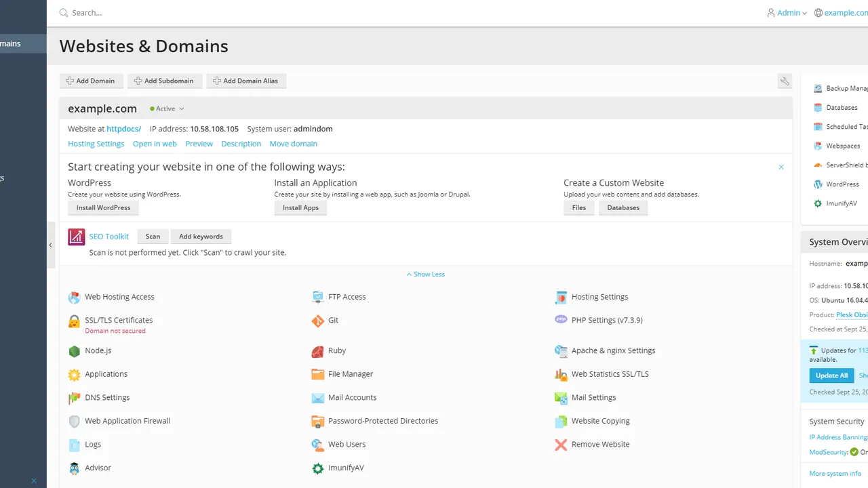
Task: Click the wrench settings icon near domain list
Action: click(785, 81)
